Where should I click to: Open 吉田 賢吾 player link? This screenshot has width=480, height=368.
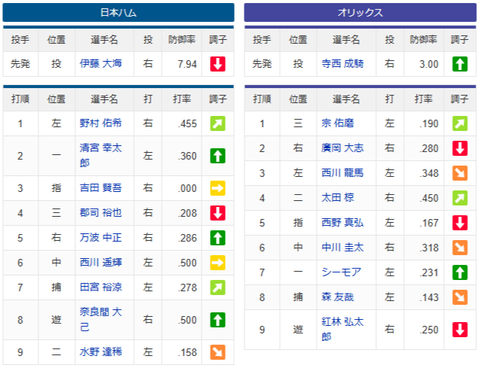point(101,188)
